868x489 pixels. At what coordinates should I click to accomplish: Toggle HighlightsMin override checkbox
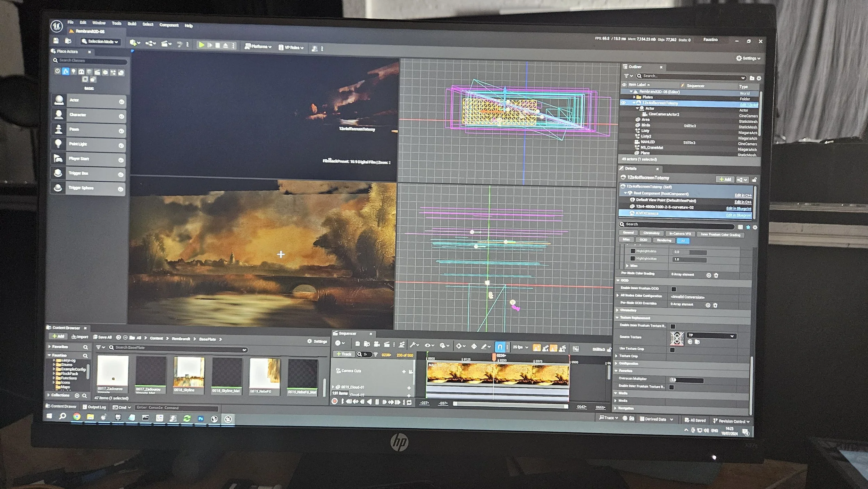[633, 251]
